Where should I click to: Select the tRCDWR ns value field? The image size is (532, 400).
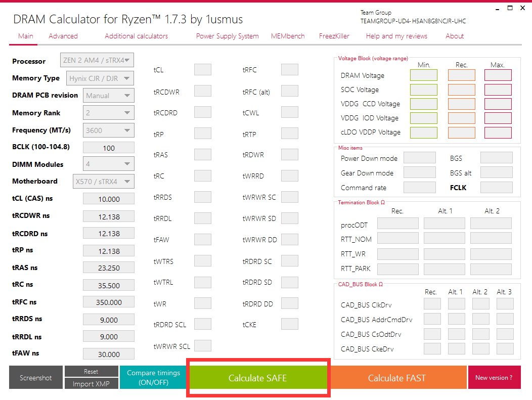click(109, 216)
